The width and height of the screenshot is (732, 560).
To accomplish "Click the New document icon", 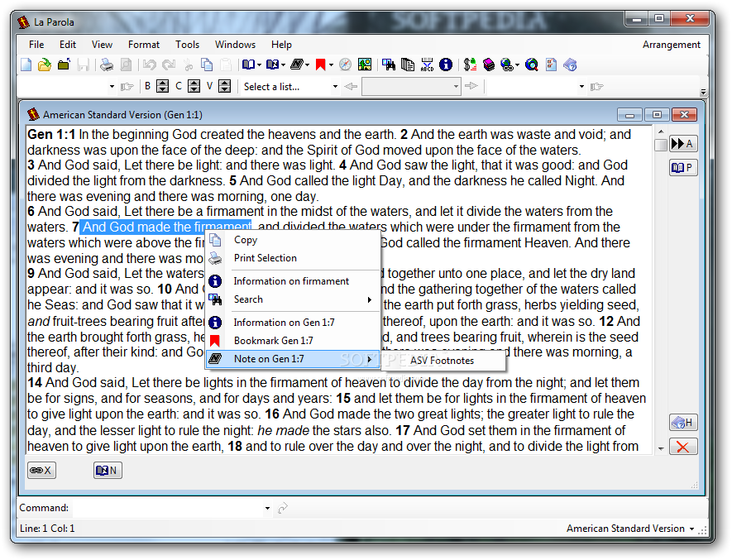I will click(26, 65).
